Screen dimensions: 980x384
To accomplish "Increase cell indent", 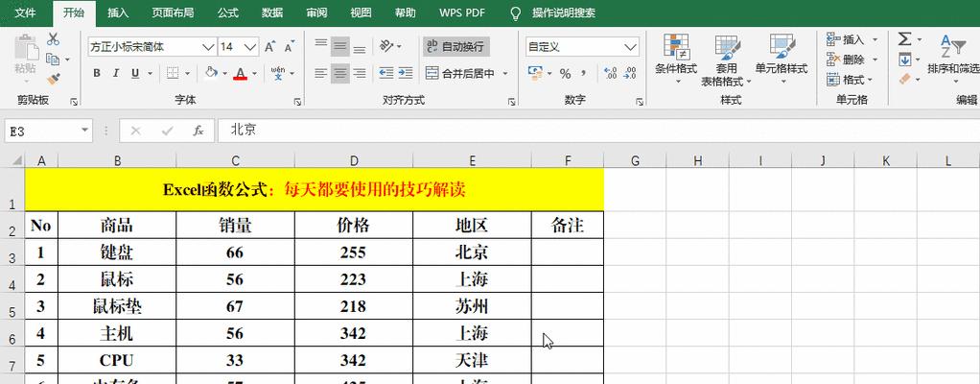I will 406,73.
